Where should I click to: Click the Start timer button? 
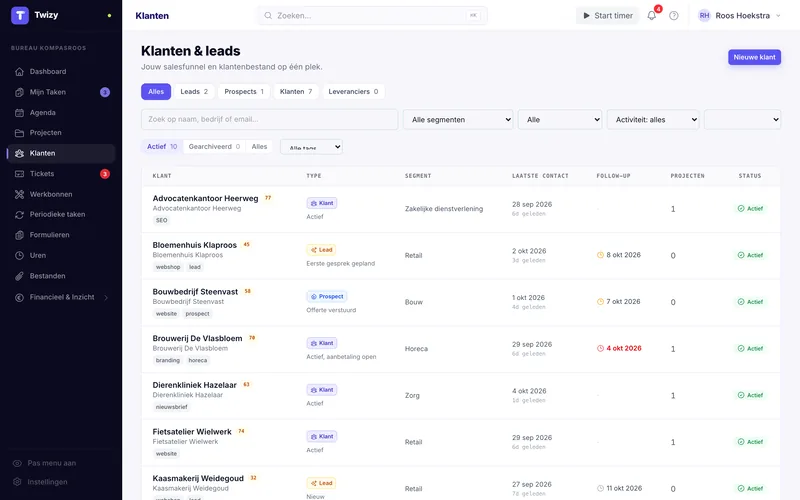[x=607, y=16]
